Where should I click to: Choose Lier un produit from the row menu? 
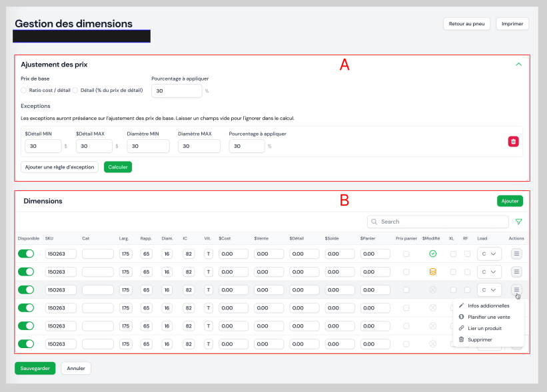click(x=488, y=328)
